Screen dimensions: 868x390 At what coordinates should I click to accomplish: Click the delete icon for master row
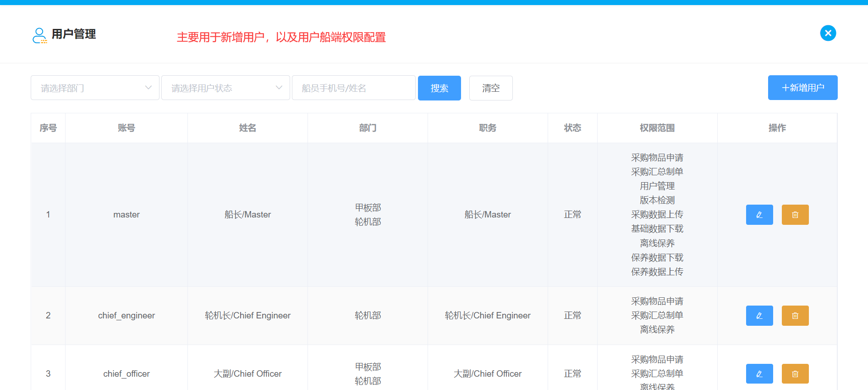(x=795, y=215)
